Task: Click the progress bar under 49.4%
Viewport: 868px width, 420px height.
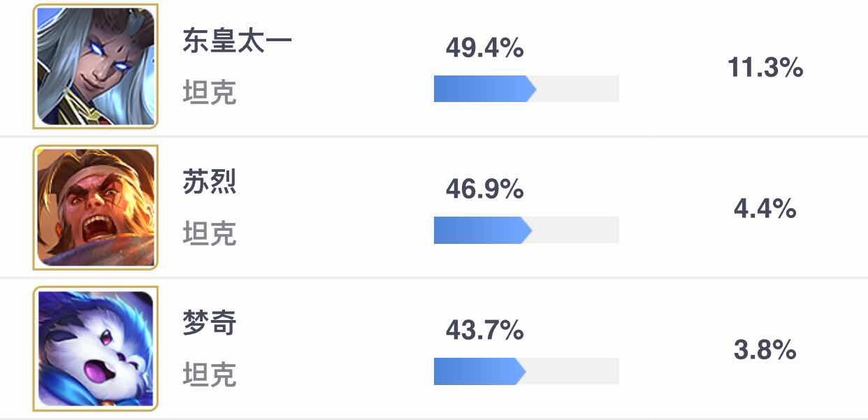Action: pyautogui.click(x=526, y=89)
